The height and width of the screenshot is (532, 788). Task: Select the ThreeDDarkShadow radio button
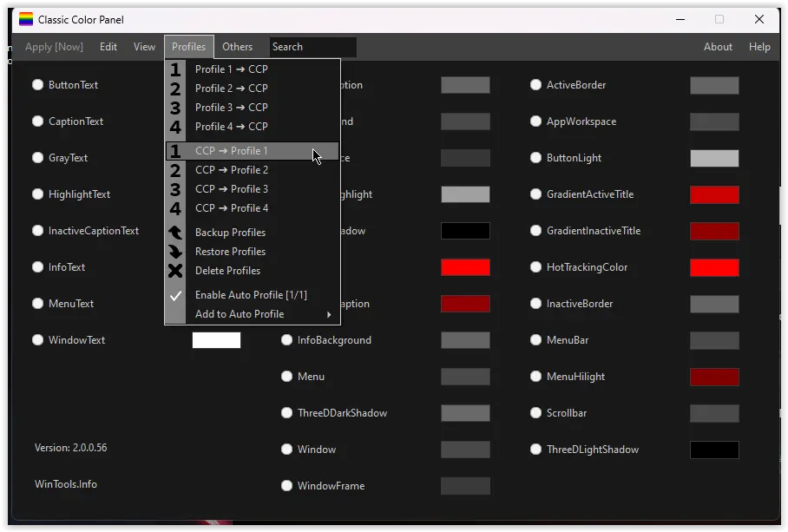pos(287,413)
